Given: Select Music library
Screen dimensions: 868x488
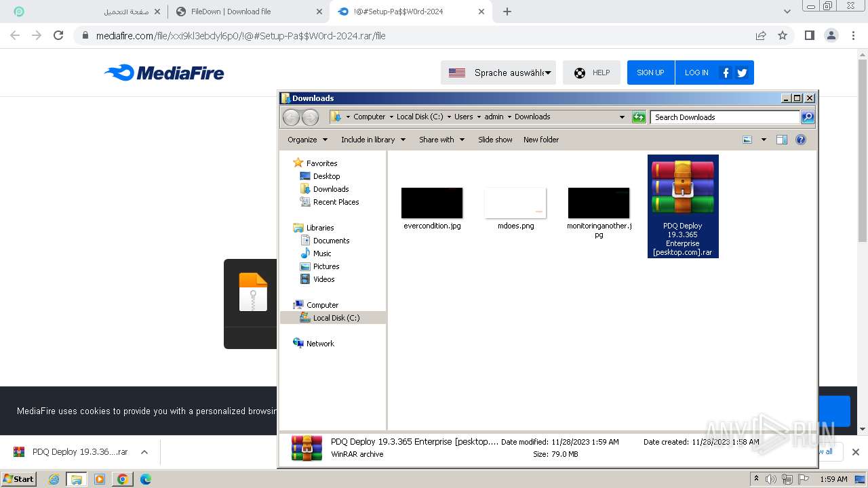Looking at the screenshot, I should tap(322, 253).
